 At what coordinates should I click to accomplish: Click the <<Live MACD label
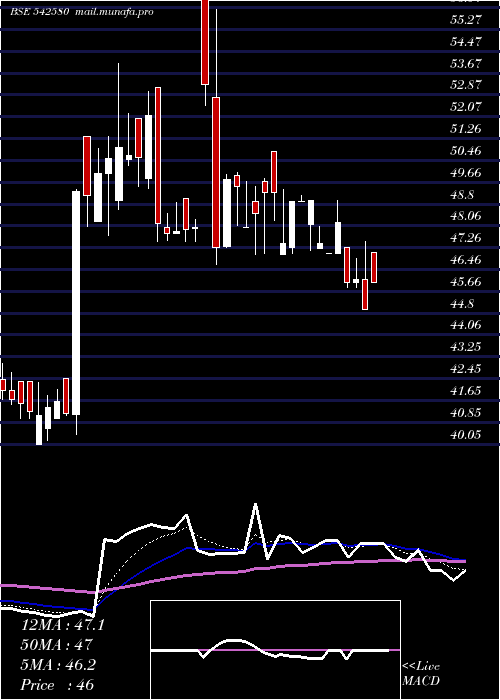click(421, 674)
